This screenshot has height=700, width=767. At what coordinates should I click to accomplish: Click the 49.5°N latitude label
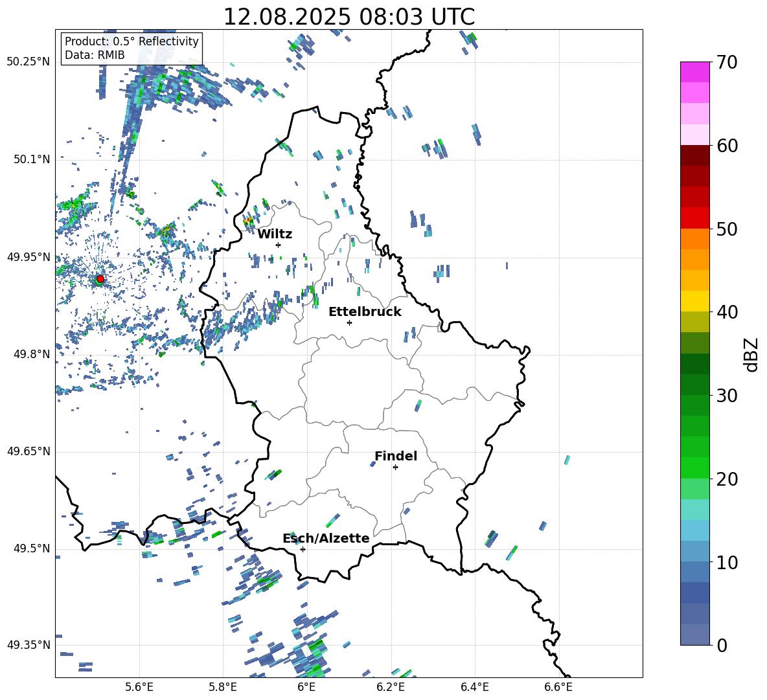click(32, 548)
